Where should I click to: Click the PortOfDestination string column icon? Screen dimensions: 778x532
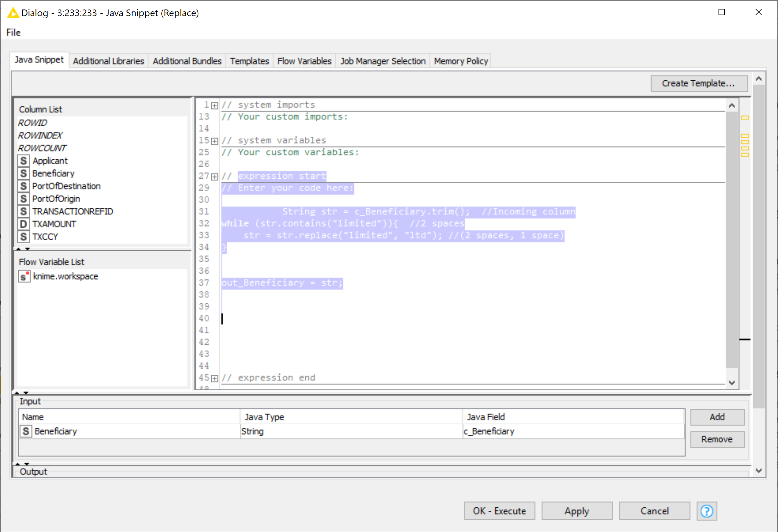(23, 186)
